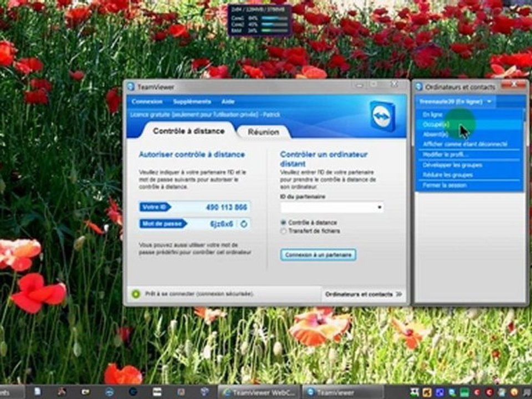
Task: Select the Contrôle à distance tab
Action: pyautogui.click(x=188, y=131)
